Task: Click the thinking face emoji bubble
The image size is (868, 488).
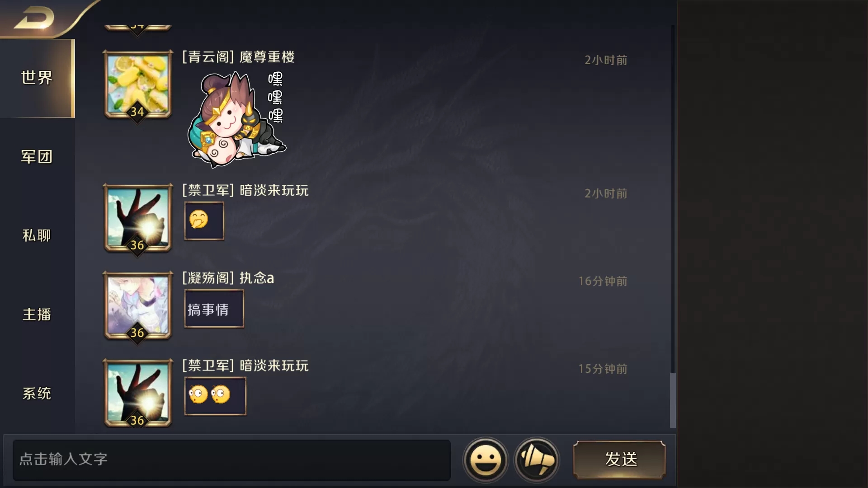Action: tap(204, 221)
